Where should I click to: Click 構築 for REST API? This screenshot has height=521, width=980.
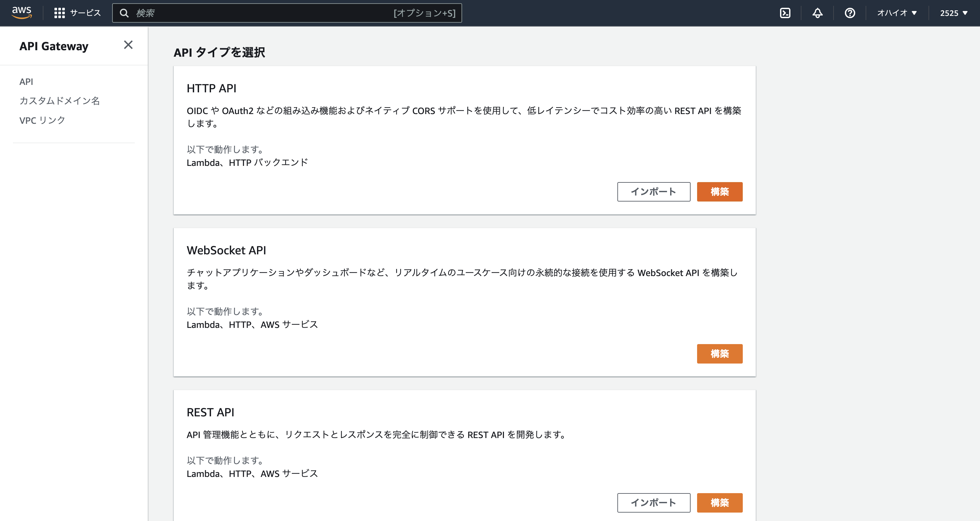[x=719, y=502]
